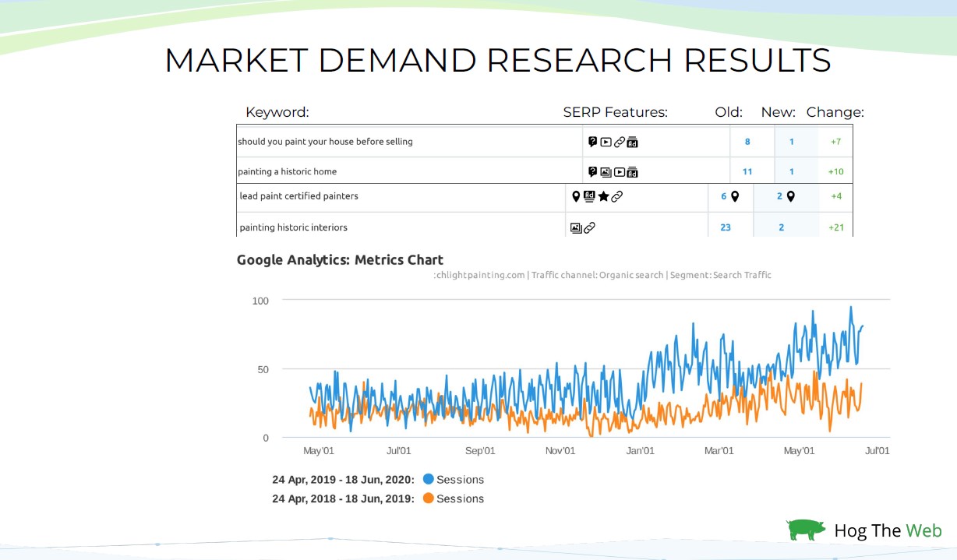Click keyword 'should you paint your house before selling'
This screenshot has width=957, height=560.
(325, 142)
